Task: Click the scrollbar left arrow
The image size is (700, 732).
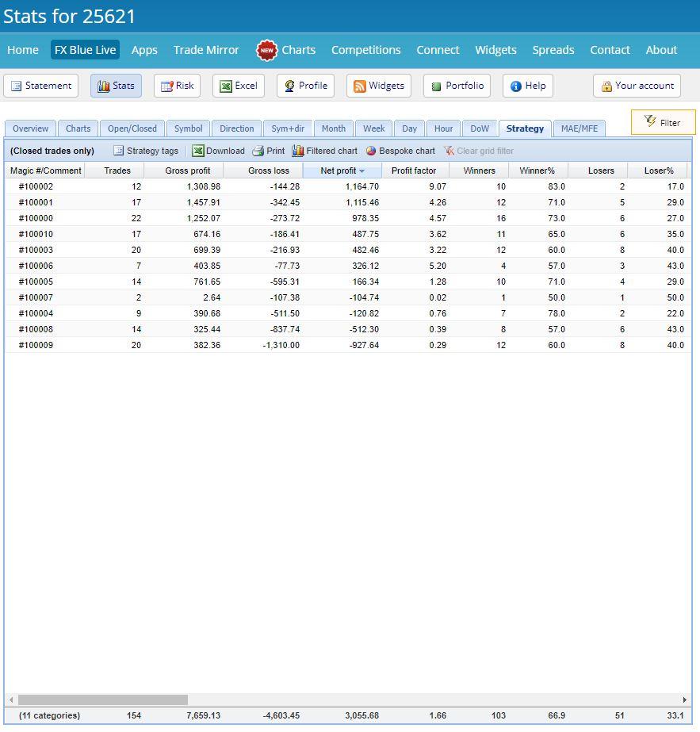Action: (x=11, y=699)
